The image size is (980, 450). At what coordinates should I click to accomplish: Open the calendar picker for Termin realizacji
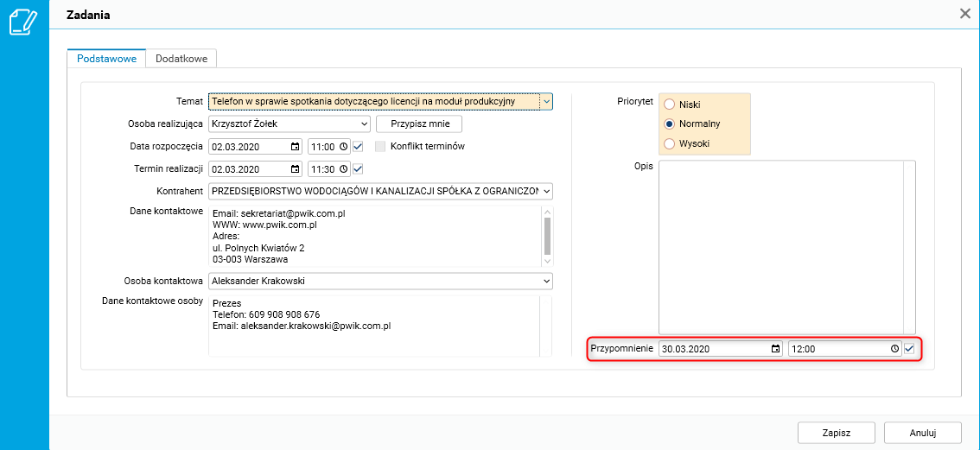point(296,169)
